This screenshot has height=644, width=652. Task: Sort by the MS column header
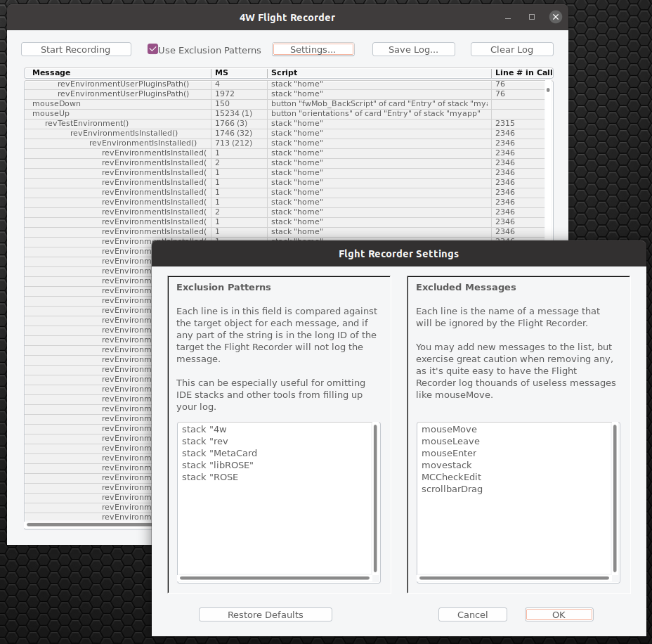tap(239, 72)
